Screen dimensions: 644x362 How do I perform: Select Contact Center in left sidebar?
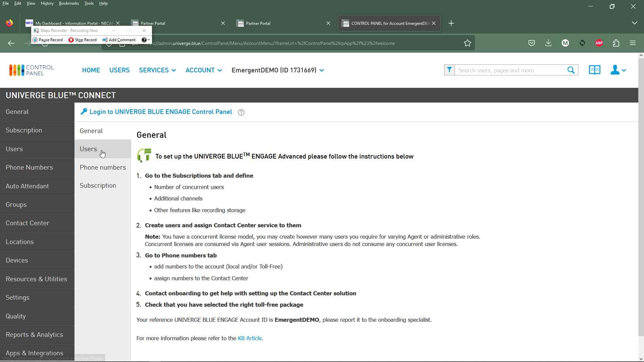[x=28, y=223]
